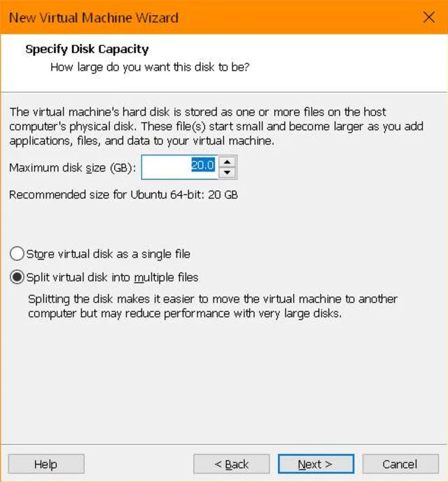Select the single file radio button circle
Viewport: 448px width, 482px height.
click(17, 253)
